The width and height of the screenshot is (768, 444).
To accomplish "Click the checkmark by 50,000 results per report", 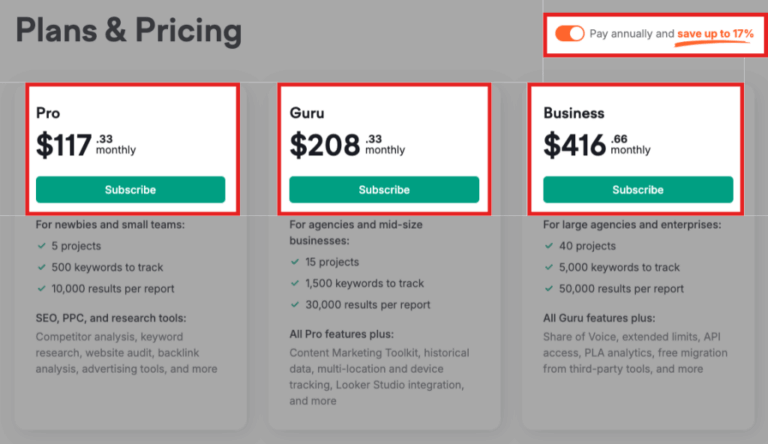I will click(x=549, y=288).
